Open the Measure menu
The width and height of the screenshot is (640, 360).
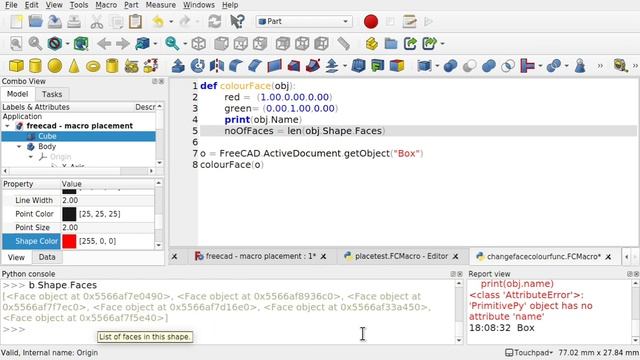[x=161, y=5]
